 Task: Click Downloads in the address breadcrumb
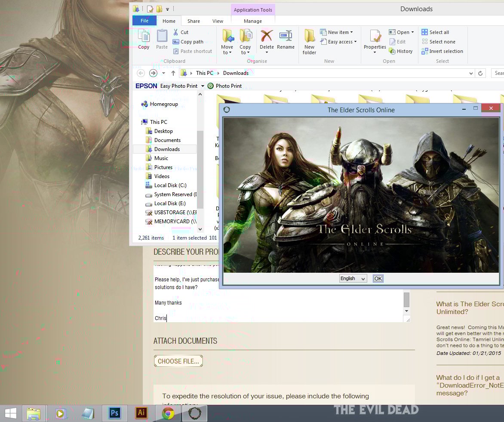pos(236,73)
